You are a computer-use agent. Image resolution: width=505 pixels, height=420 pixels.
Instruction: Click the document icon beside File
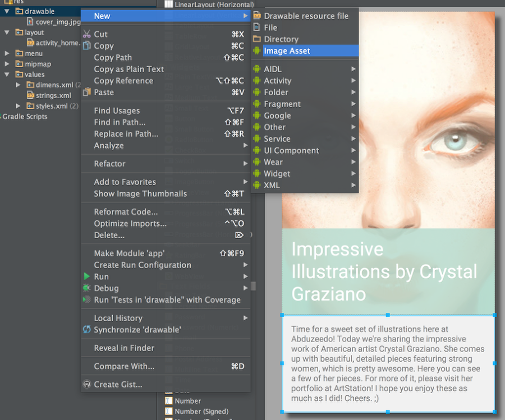coord(256,27)
